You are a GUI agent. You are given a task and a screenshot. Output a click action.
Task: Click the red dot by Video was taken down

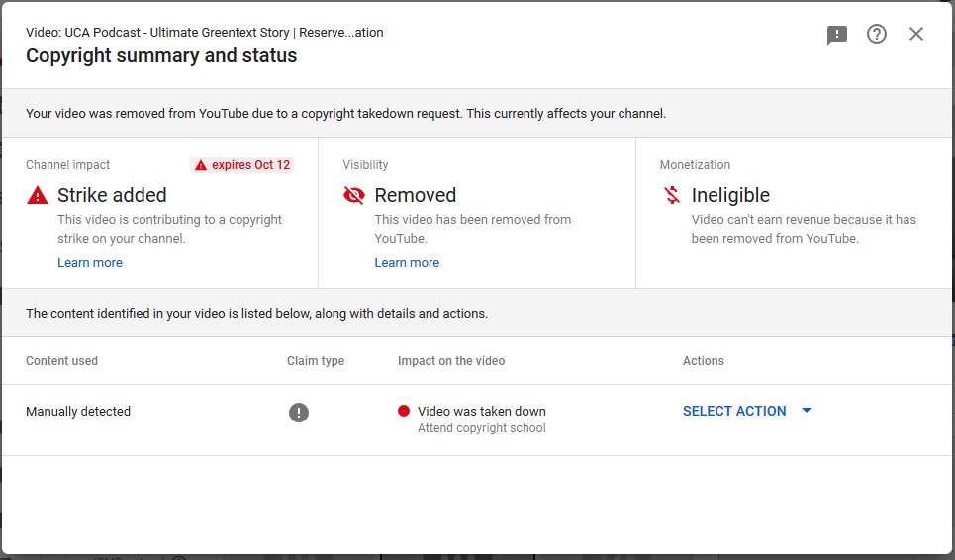coord(403,411)
